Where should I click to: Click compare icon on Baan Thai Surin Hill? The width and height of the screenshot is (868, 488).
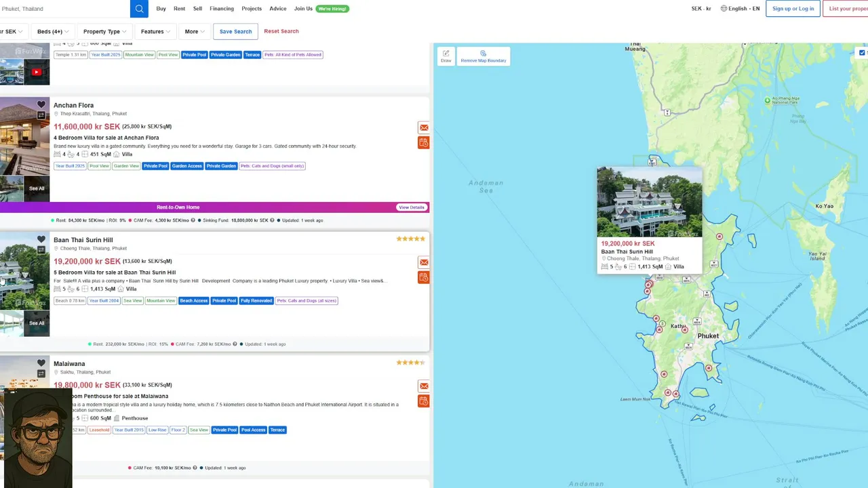click(41, 250)
